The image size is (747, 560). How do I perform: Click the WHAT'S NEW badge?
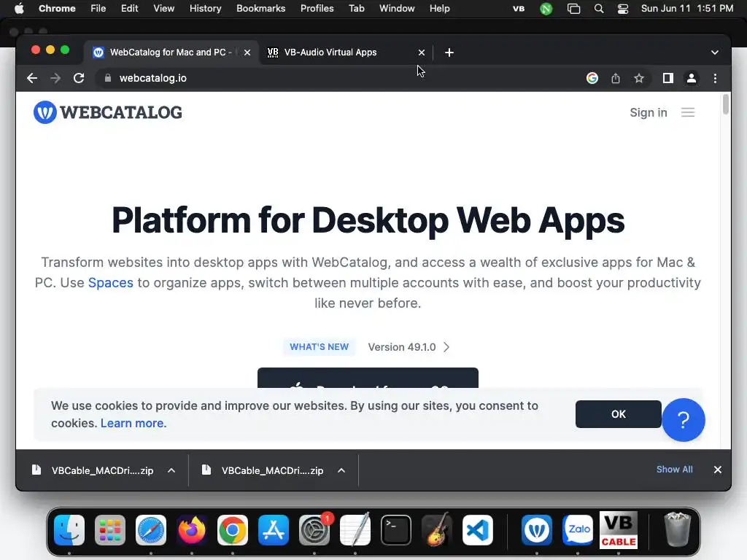tap(320, 347)
